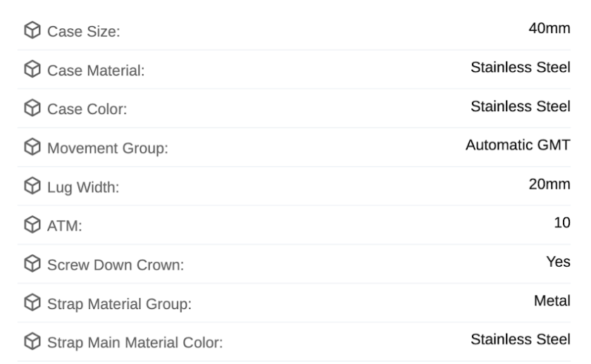Image resolution: width=591 pixels, height=364 pixels.
Task: Click the ATM value 10
Action: pos(562,222)
